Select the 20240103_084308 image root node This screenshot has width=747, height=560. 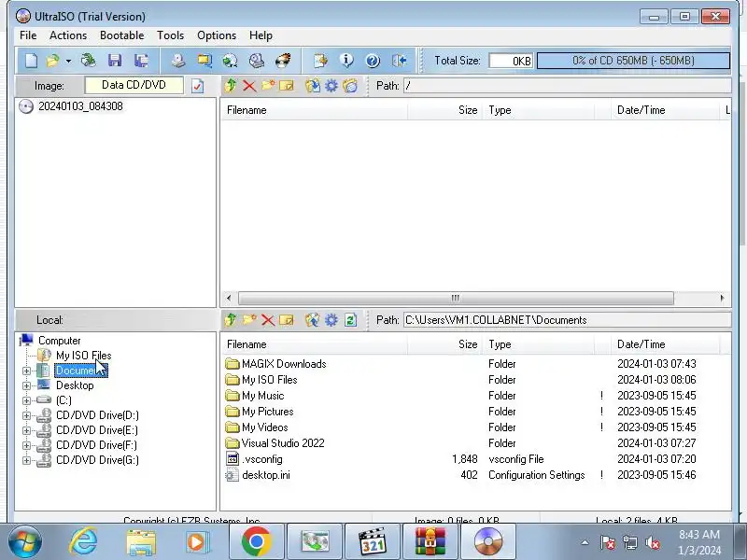80,106
